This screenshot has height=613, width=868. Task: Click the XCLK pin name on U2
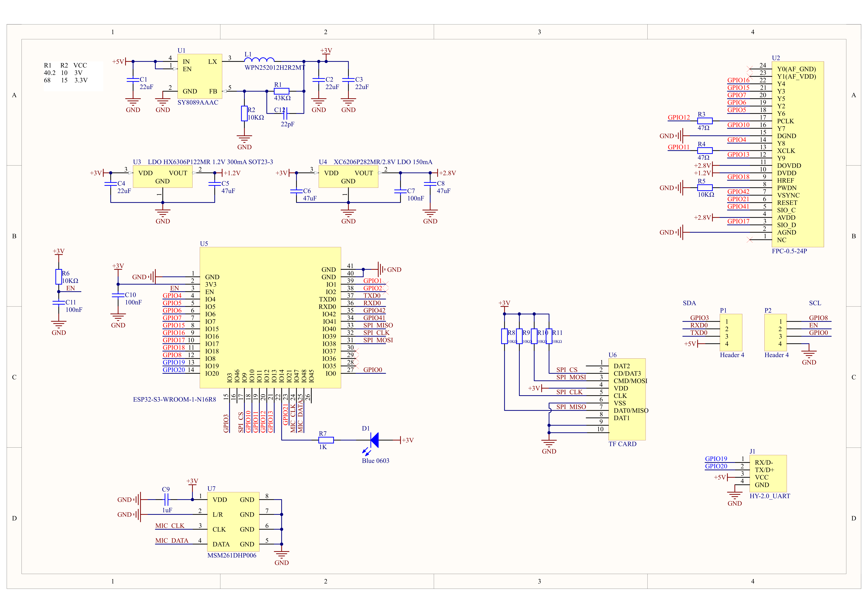click(x=786, y=151)
